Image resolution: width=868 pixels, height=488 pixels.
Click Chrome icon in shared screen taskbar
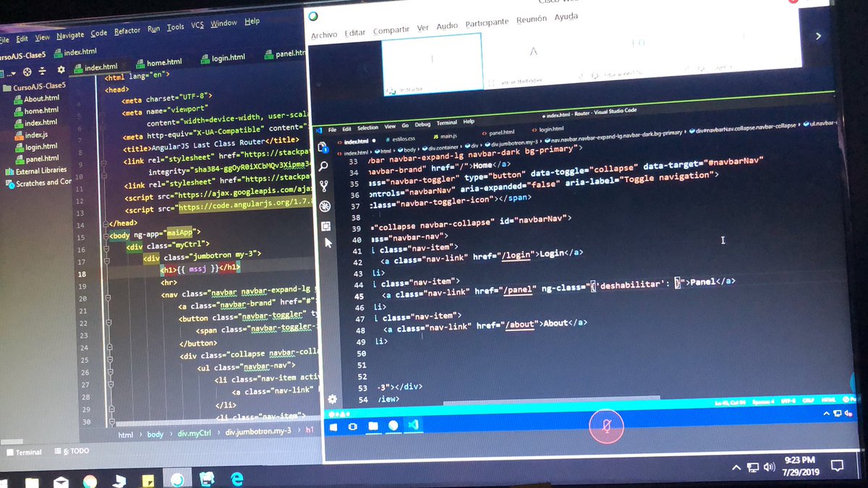393,425
